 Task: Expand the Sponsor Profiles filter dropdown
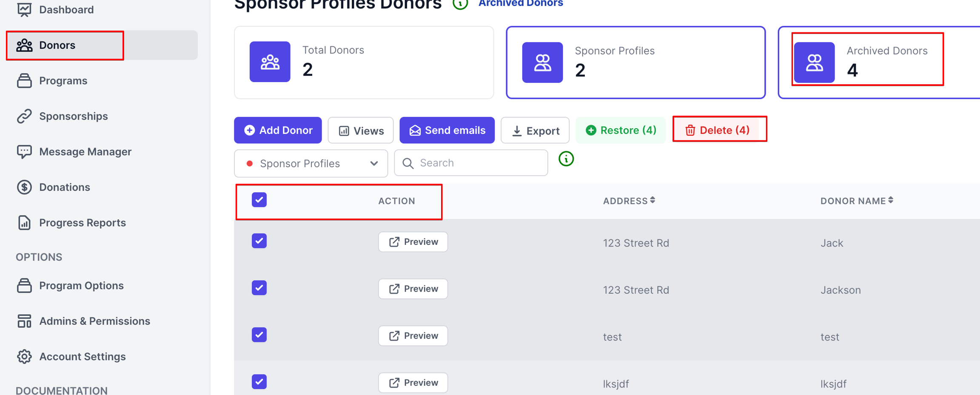coord(311,164)
